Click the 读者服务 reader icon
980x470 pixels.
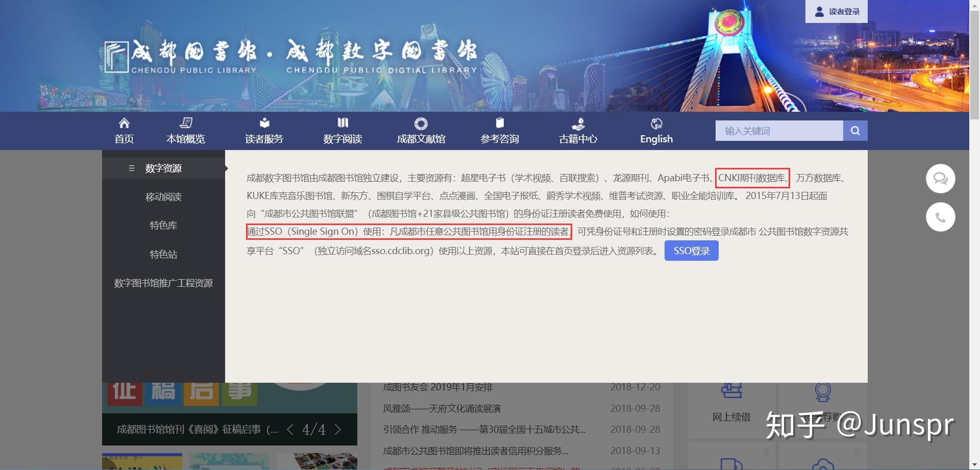pos(264,123)
